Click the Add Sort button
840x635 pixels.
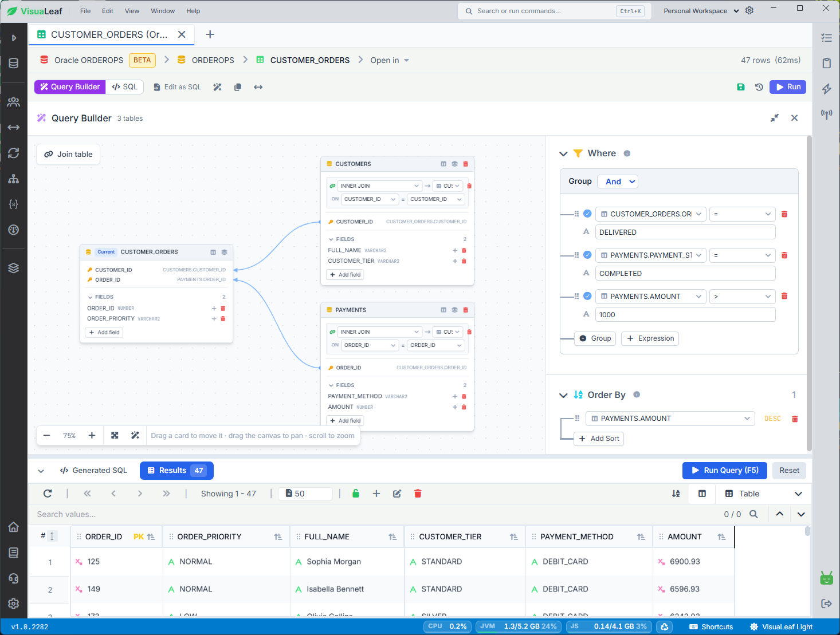599,439
